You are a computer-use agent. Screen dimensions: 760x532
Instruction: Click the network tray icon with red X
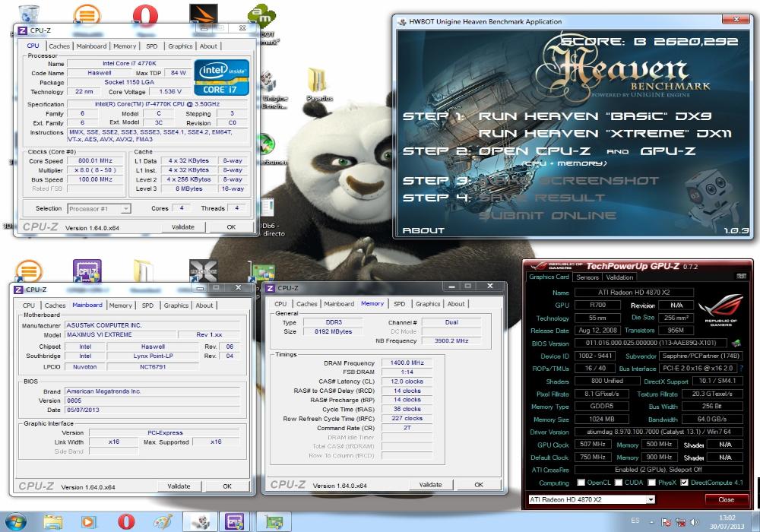click(680, 522)
